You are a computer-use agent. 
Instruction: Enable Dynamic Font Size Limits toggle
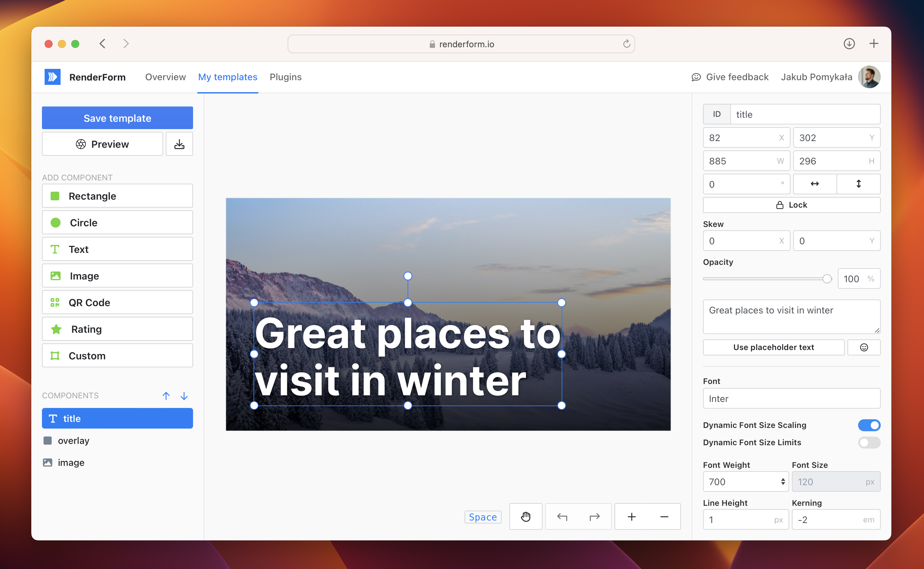868,443
